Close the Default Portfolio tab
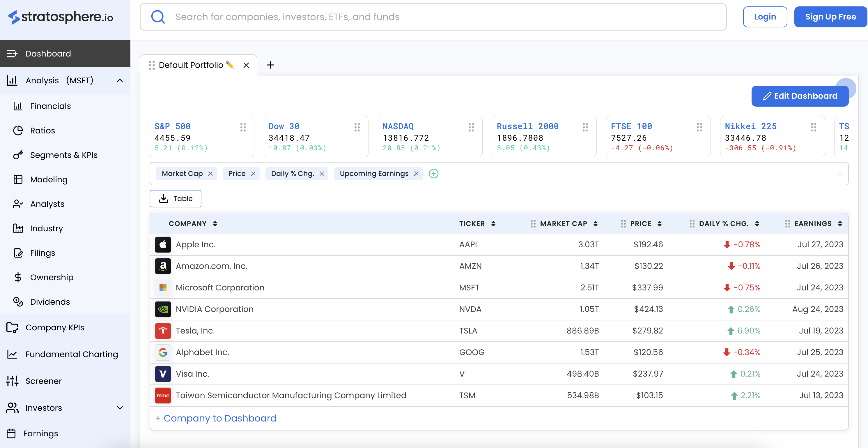Screen dimensions: 868x448 point(246,66)
